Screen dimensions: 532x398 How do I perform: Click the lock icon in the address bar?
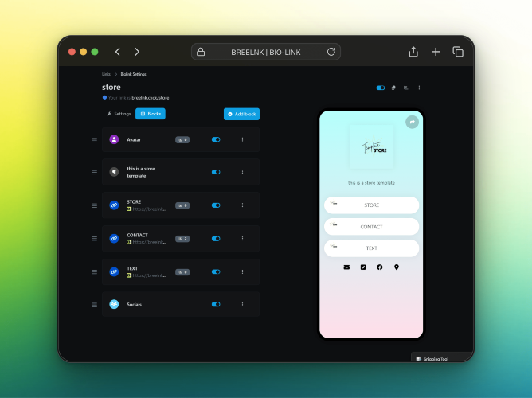(x=201, y=52)
